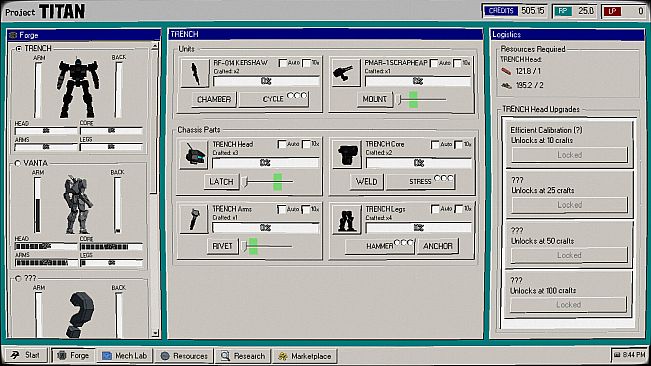This screenshot has width=651, height=366.
Task: Enable 10x for PMAR-1 SCRAPHEAP
Action: (x=458, y=63)
